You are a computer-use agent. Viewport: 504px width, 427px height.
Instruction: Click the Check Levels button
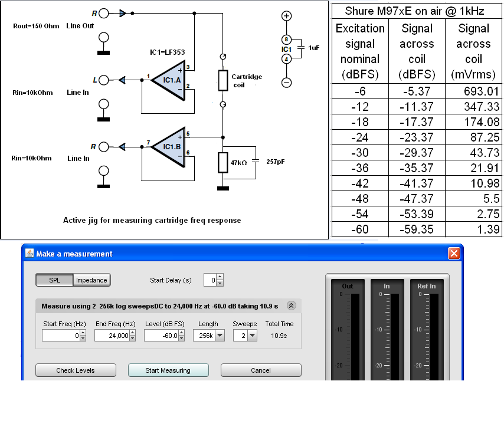click(76, 370)
